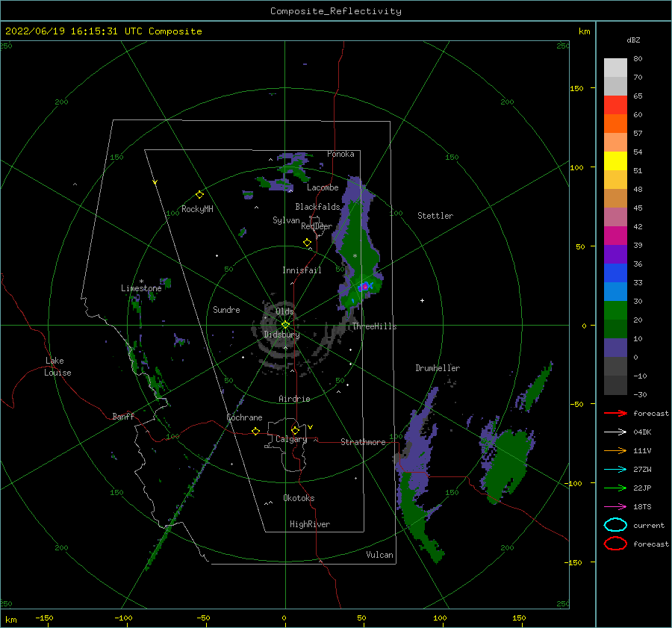The image size is (672, 628).
Task: Click the Airdrie label
Action: click(294, 399)
